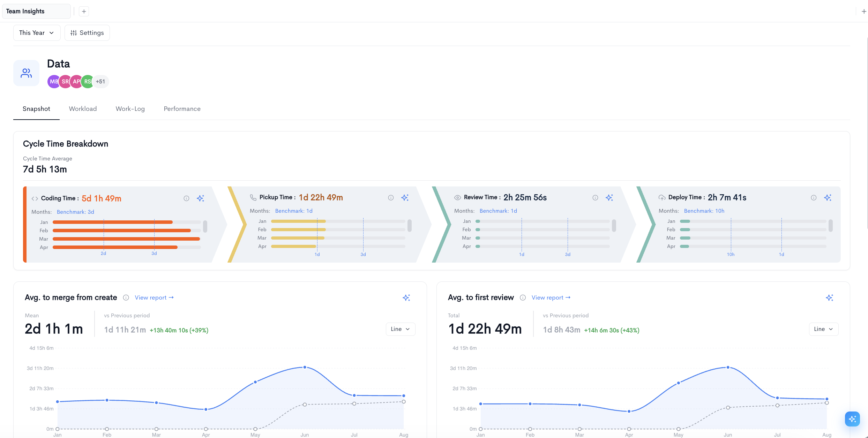
Task: Click info icon next to Avg. to first review
Action: click(x=523, y=297)
